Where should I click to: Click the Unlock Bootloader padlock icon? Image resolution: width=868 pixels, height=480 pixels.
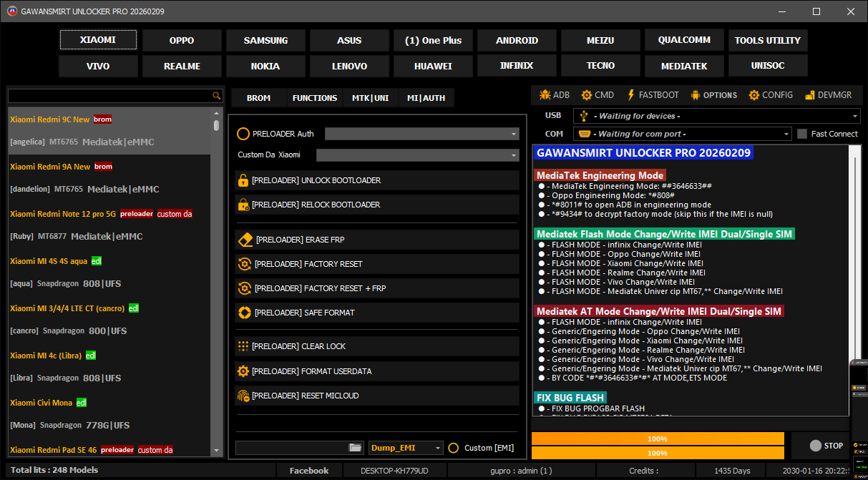[x=243, y=180]
